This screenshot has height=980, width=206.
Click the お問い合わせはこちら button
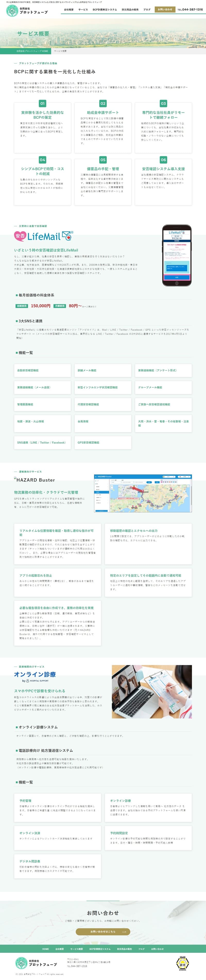tap(103, 932)
